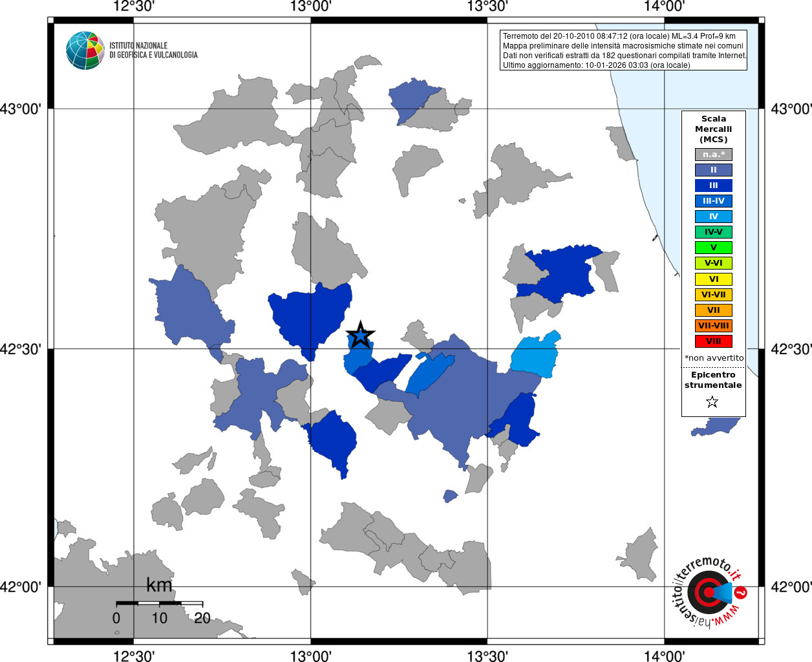This screenshot has height=662, width=812.
Task: Click the VII orange legend swatch
Action: (x=714, y=310)
